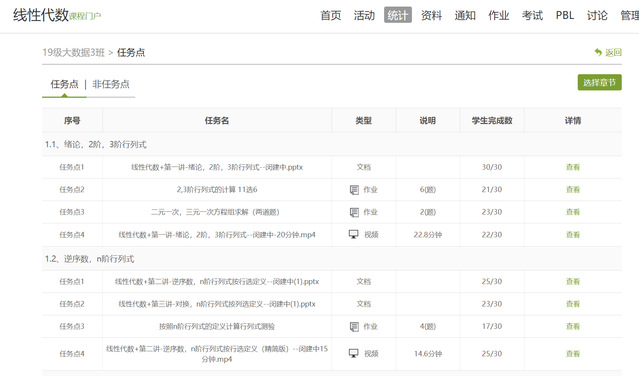Click 线性代数 course title logo
Screen dimensions: 639x376
click(41, 15)
